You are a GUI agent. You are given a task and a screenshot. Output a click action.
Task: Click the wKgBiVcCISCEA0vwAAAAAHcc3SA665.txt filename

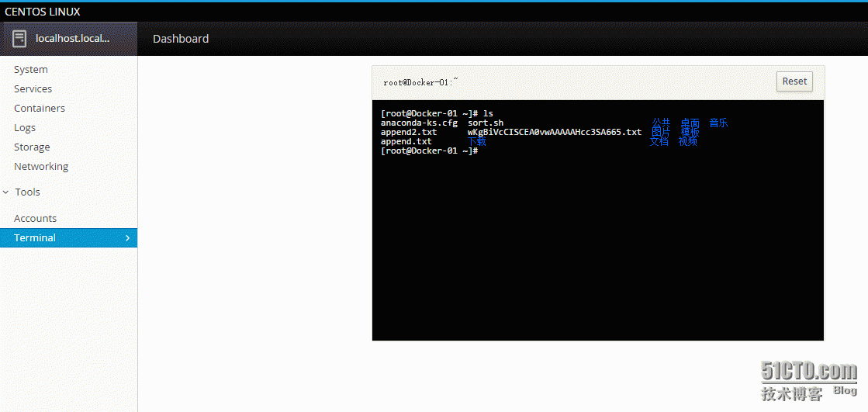555,133
